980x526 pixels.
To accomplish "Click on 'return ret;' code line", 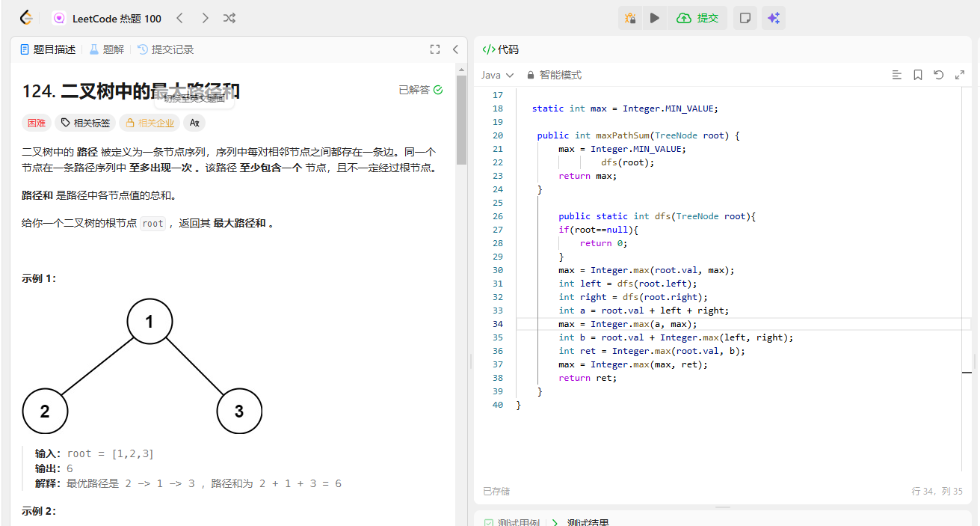I will point(588,378).
